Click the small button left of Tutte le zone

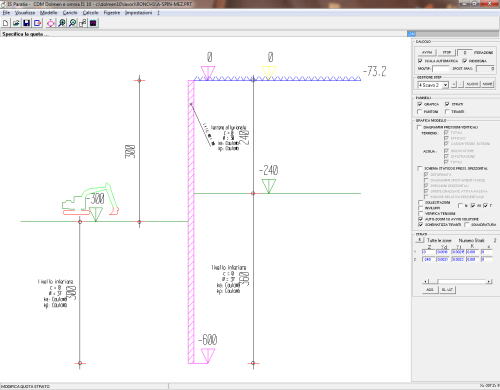click(420, 240)
